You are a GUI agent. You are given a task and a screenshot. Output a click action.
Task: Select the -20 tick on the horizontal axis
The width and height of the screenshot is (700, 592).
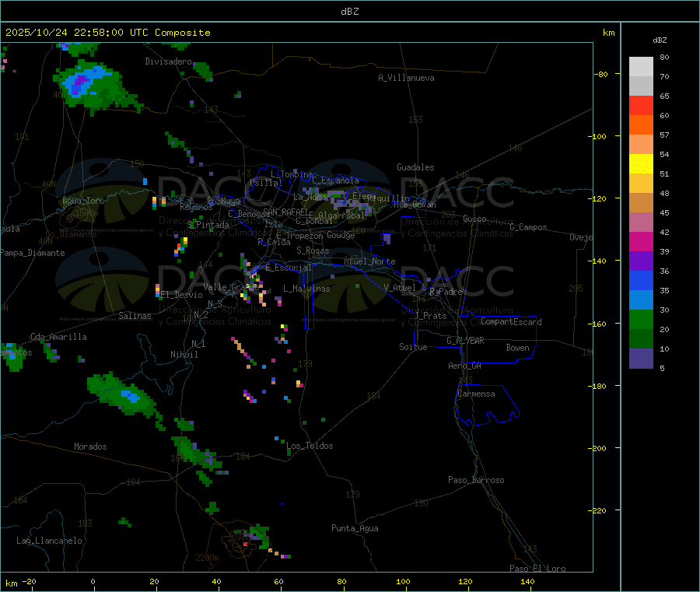29,582
